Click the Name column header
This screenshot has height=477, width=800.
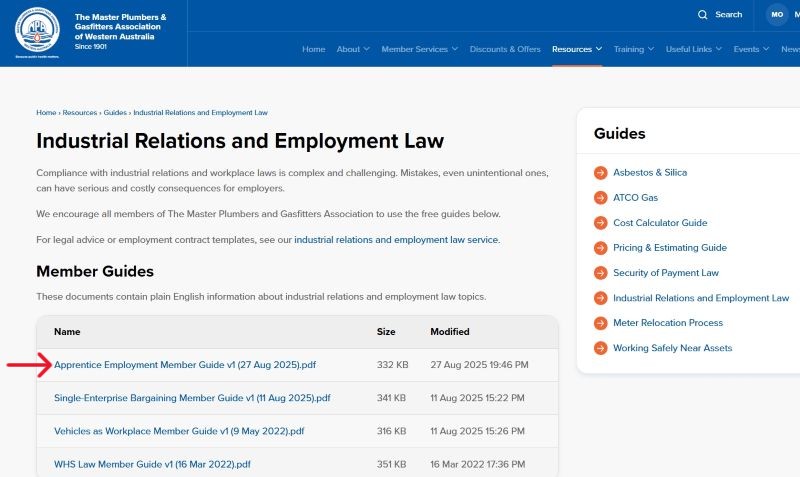(67, 332)
